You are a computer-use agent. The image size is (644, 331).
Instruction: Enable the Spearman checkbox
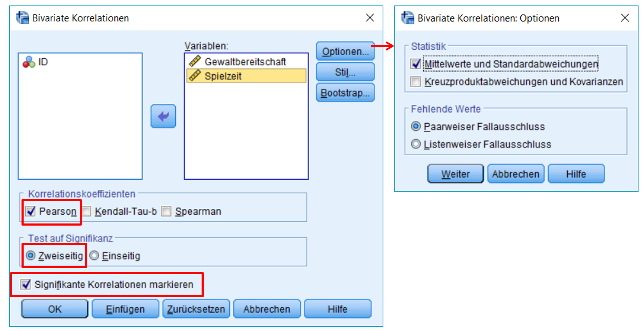click(x=167, y=211)
